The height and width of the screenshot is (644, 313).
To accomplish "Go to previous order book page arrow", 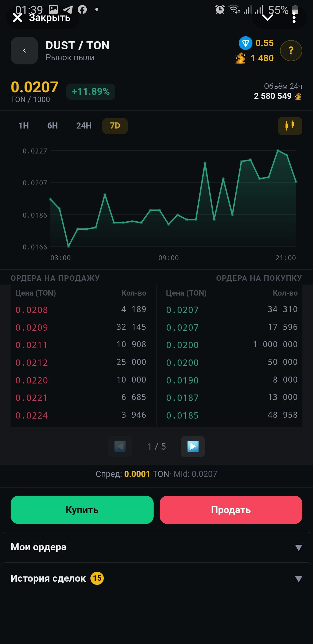I will click(x=120, y=446).
